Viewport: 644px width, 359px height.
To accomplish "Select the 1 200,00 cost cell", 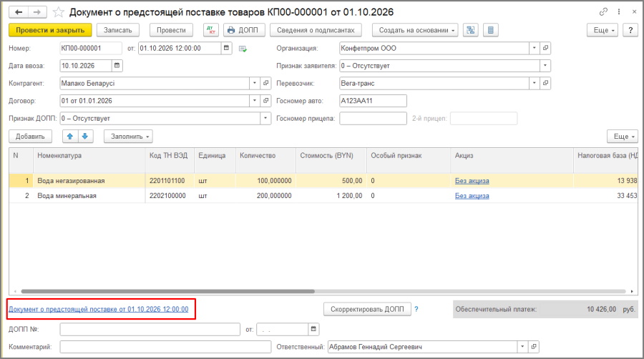I will click(x=331, y=196).
